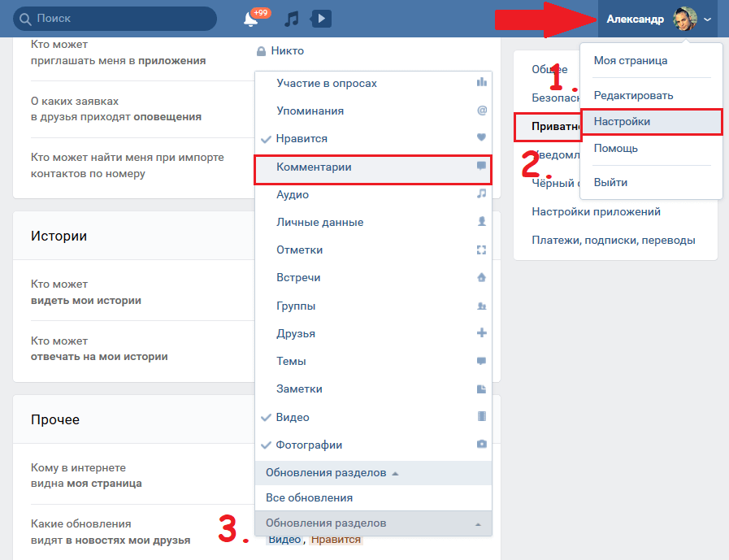
Task: Check the Личные данные option
Action: 373,223
